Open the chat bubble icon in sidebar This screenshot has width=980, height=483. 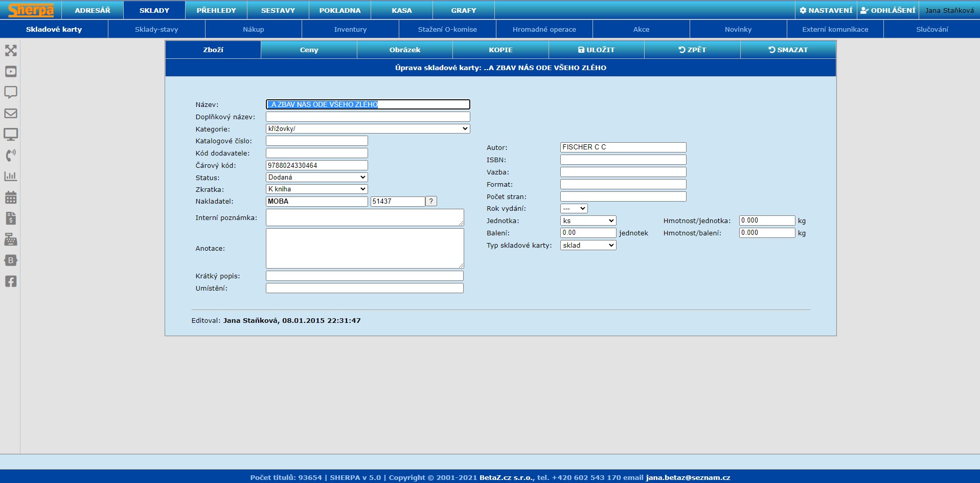[x=11, y=93]
